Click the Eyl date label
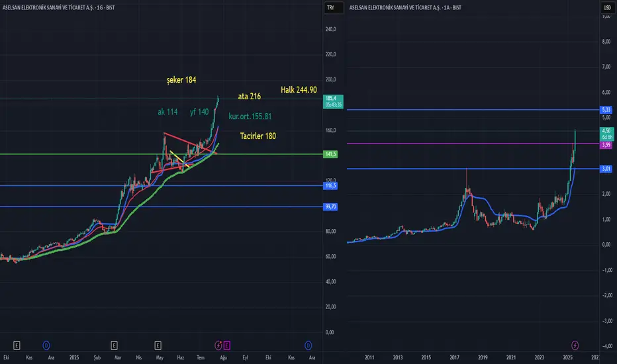 coord(245,357)
